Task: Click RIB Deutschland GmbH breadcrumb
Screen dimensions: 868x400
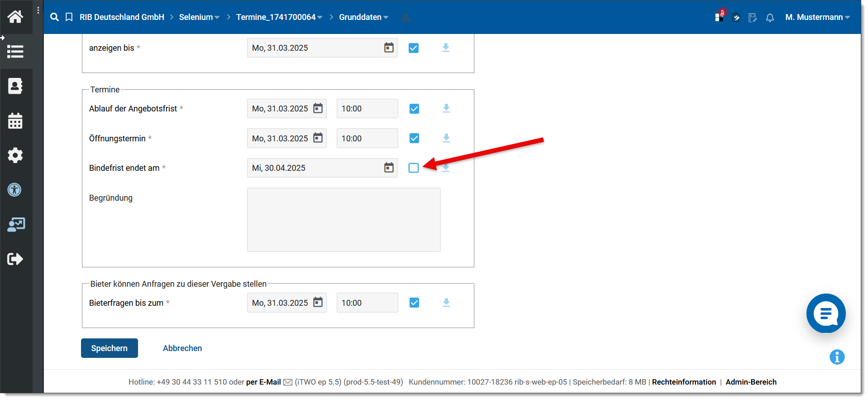Action: [x=122, y=17]
